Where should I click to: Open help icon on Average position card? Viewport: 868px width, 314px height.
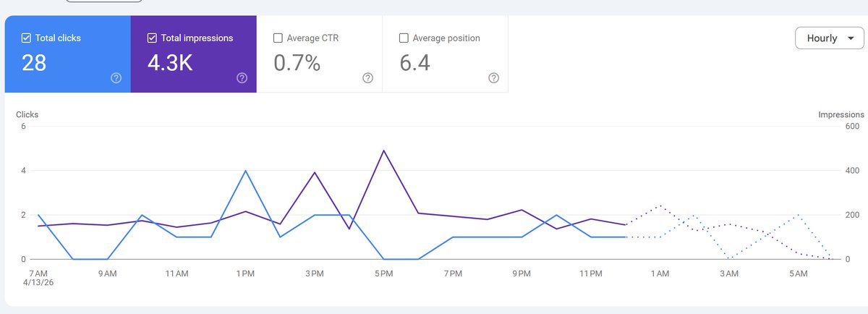point(493,78)
